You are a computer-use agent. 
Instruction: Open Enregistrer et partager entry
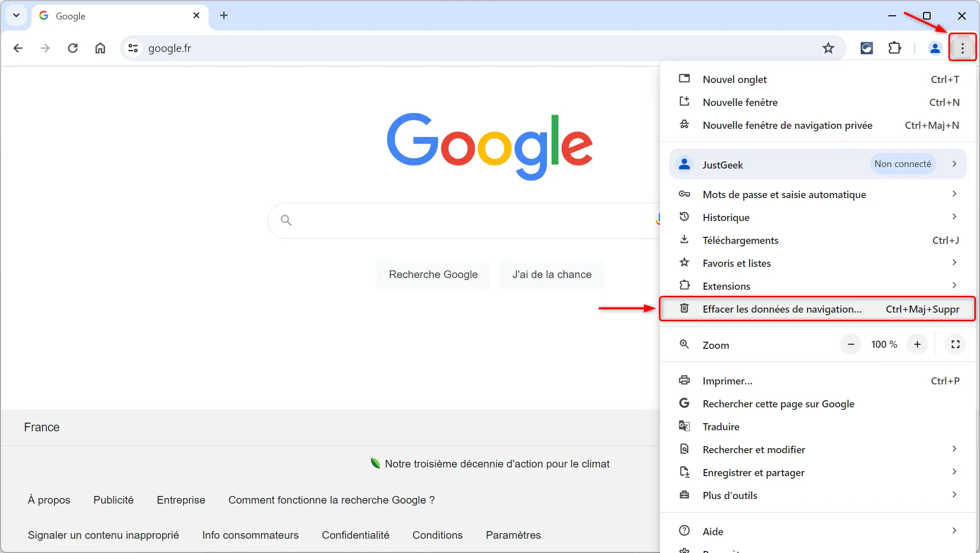(x=818, y=473)
